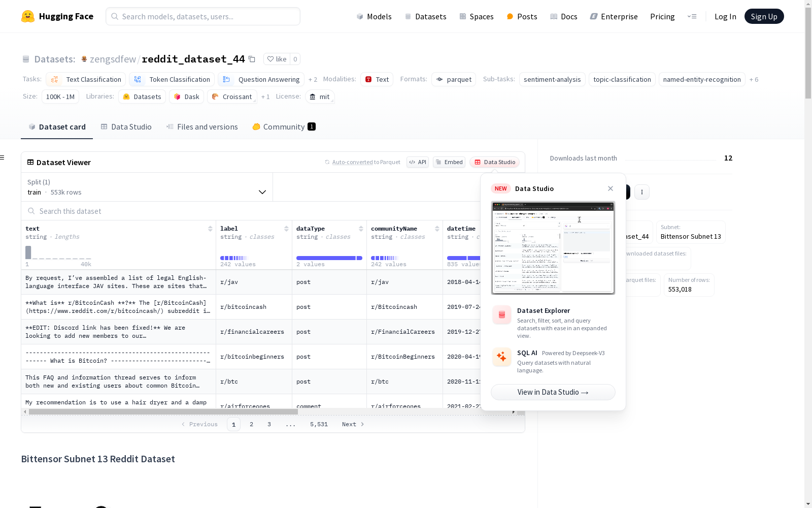Screen dimensions: 812x508
Task: Click the Hugging Face logo icon
Action: (x=28, y=16)
